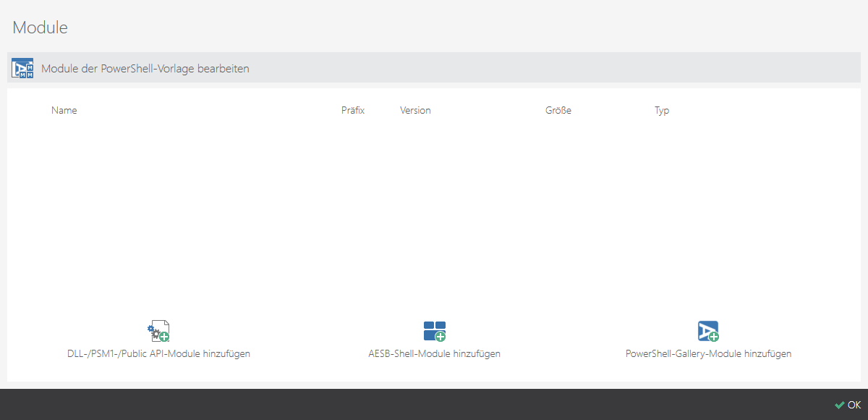Click the empty module list area
868x420 pixels.
point(434,210)
